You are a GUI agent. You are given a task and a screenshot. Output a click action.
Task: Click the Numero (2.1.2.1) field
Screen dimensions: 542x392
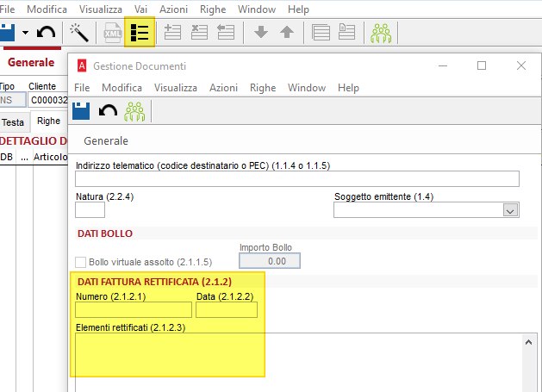point(134,310)
